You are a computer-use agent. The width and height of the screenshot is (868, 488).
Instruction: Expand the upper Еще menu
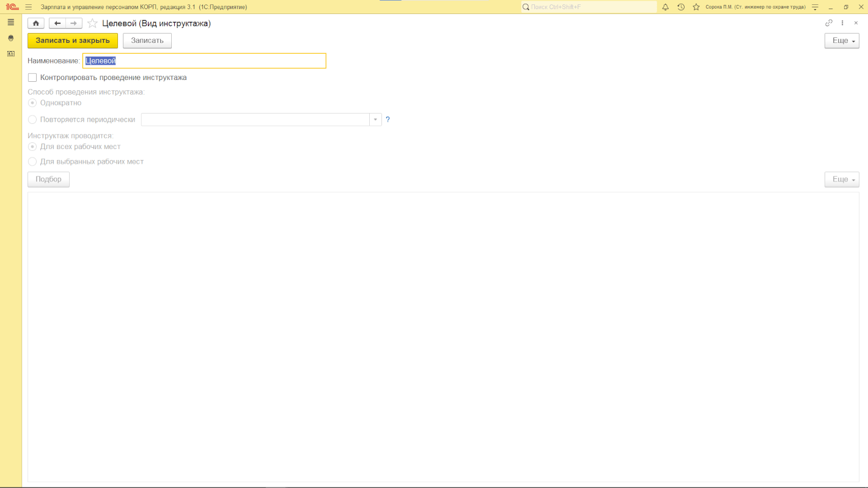[842, 40]
